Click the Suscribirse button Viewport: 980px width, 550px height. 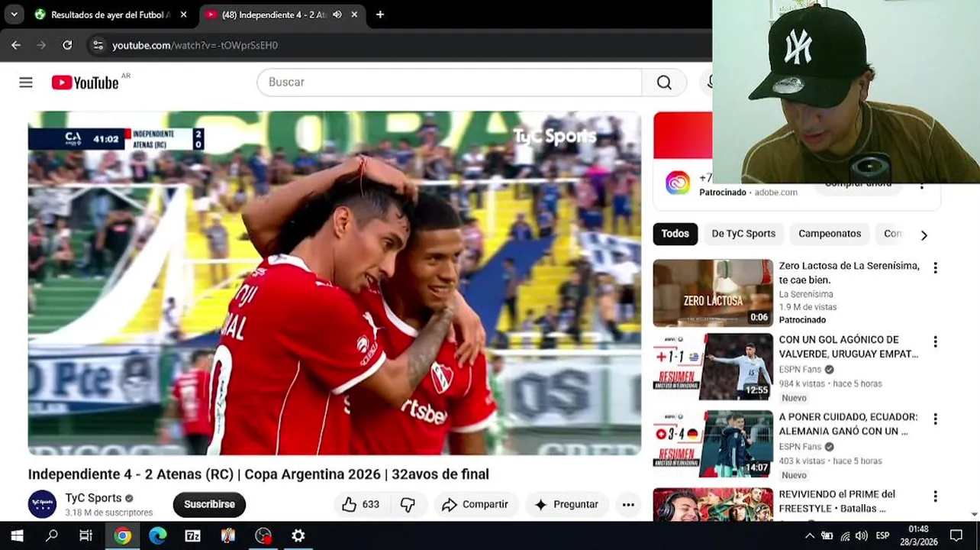point(209,504)
